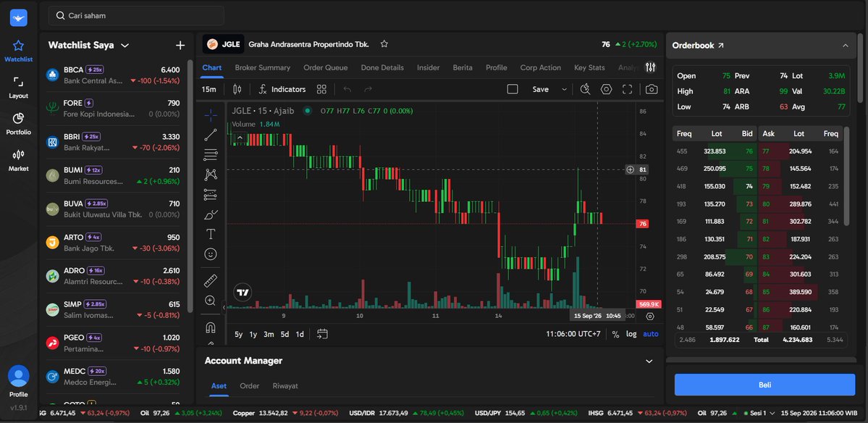
Task: Select ADRO in the watchlist
Action: [x=114, y=276]
